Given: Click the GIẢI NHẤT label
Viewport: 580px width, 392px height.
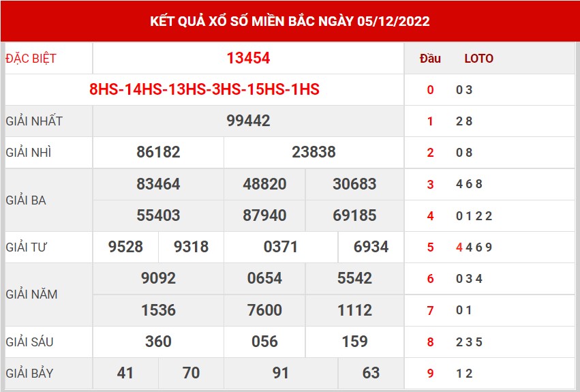Looking at the screenshot, I should click(34, 121).
